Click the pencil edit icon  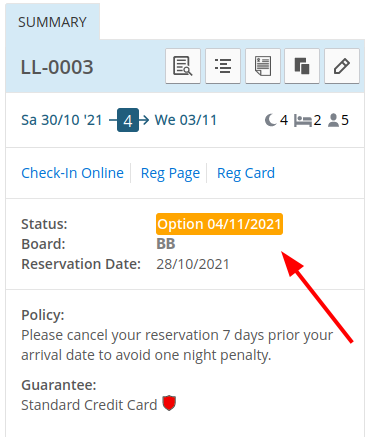342,66
